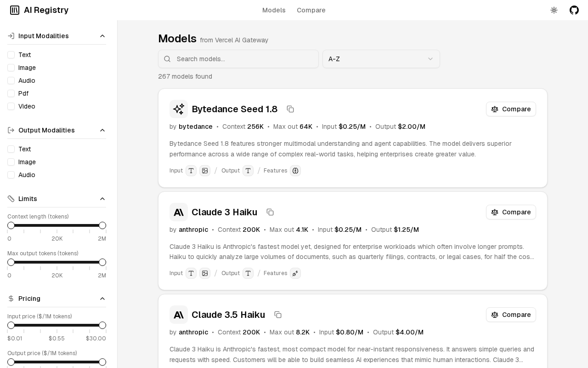The image size is (588, 368).
Task: Click the "from Vercel AI Gateway" subtitle
Action: [x=234, y=40]
